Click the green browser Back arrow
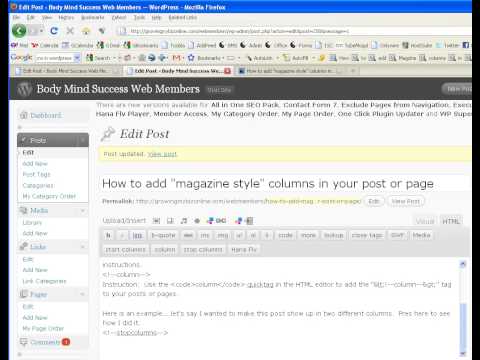Screen dimensions: 480x360 pyautogui.click(x=19, y=31)
